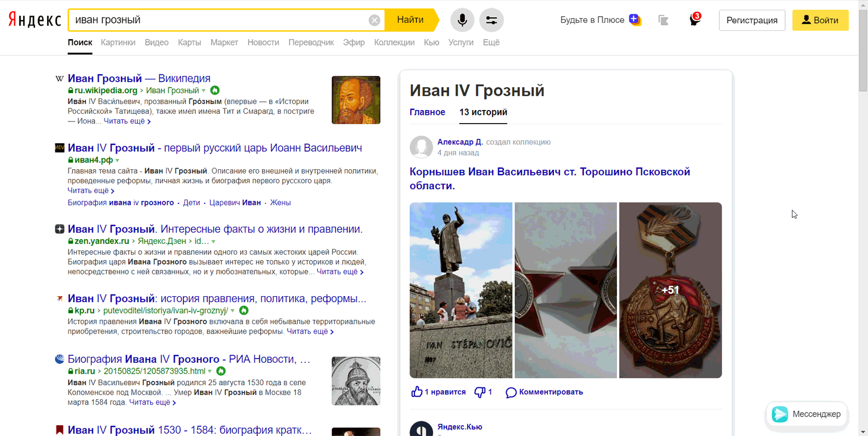Select the Главное tab in the panel
Image resolution: width=868 pixels, height=436 pixels.
point(427,112)
